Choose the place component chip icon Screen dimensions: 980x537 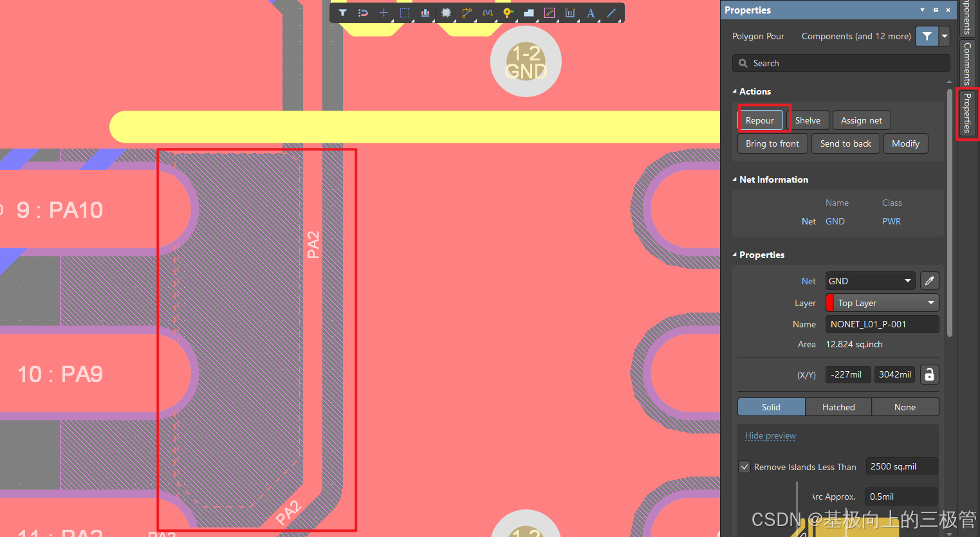click(x=446, y=13)
